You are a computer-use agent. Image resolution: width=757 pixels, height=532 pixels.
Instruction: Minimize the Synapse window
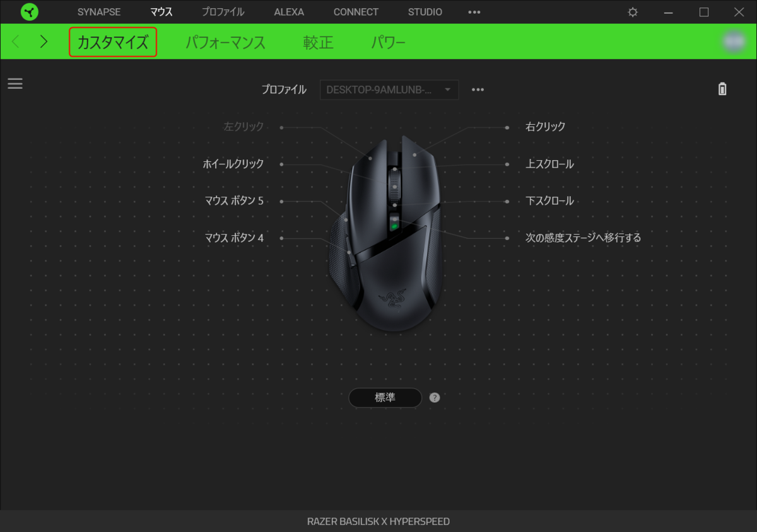click(x=669, y=12)
